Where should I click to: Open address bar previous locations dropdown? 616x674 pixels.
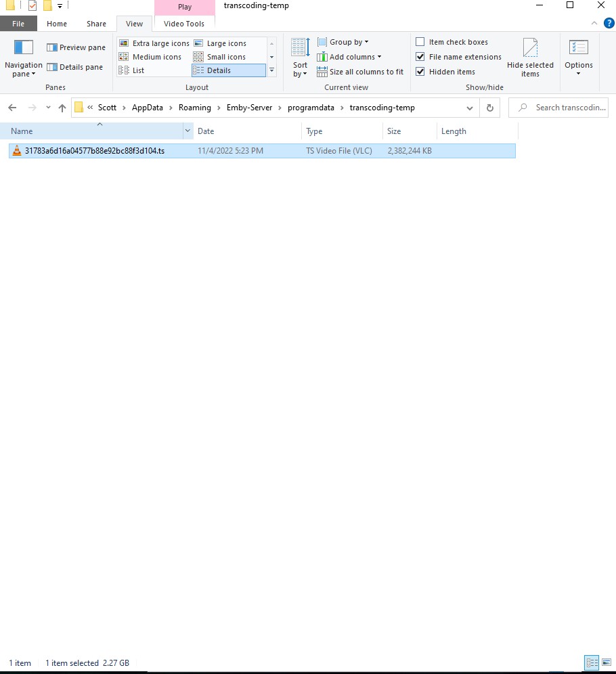click(469, 108)
